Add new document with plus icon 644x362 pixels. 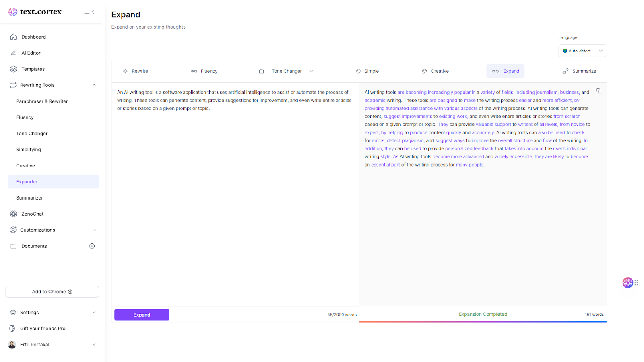92,246
